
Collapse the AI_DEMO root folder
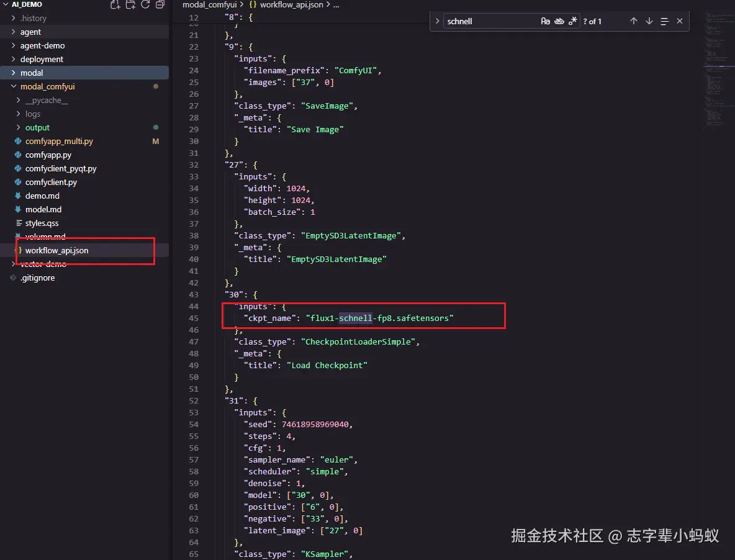point(6,4)
